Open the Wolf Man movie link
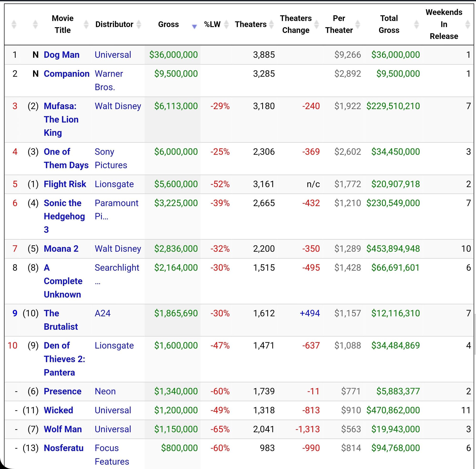The image size is (476, 469). coord(63,429)
